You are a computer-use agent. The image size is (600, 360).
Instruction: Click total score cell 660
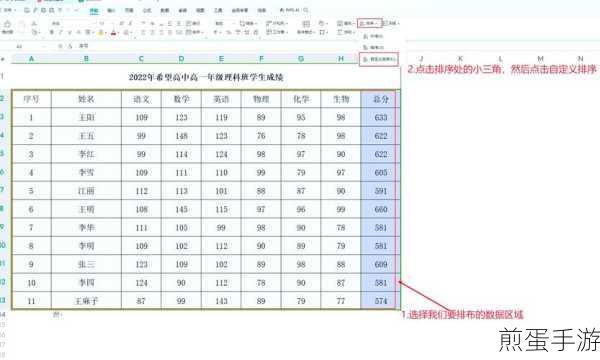point(380,209)
